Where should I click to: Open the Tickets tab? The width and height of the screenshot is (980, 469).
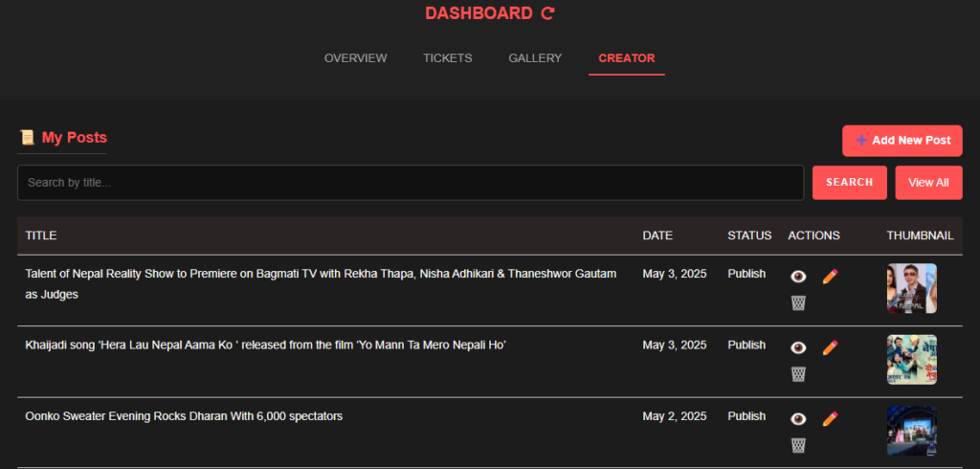coord(448,58)
